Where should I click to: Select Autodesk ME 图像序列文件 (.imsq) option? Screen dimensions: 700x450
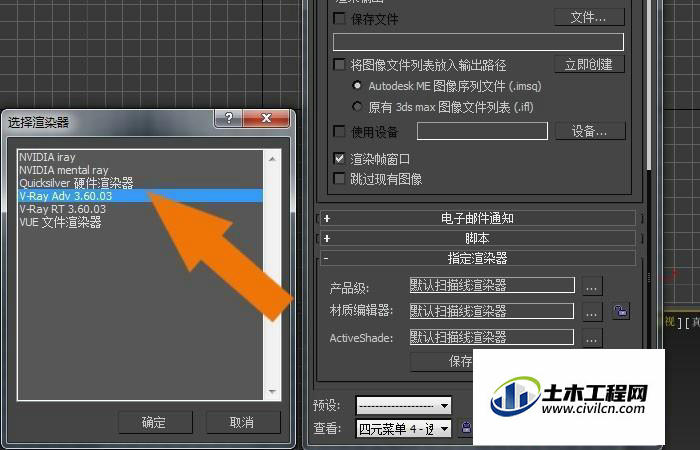(357, 85)
